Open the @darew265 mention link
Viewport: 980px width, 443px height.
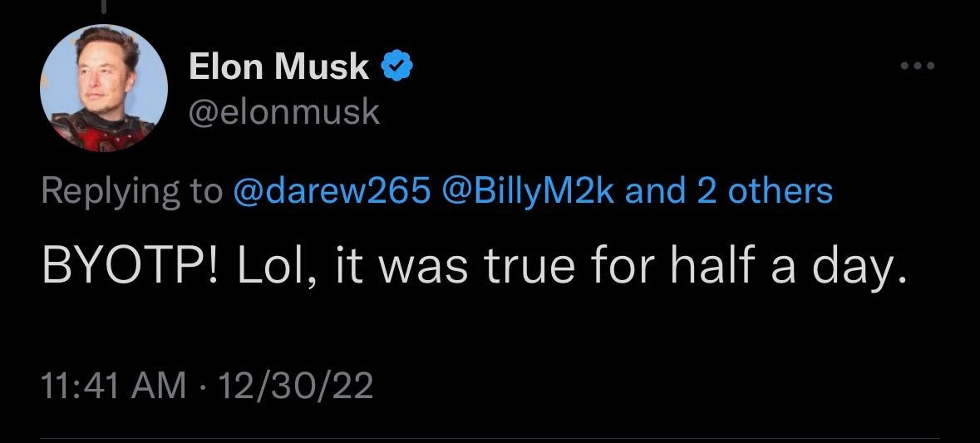(x=332, y=191)
